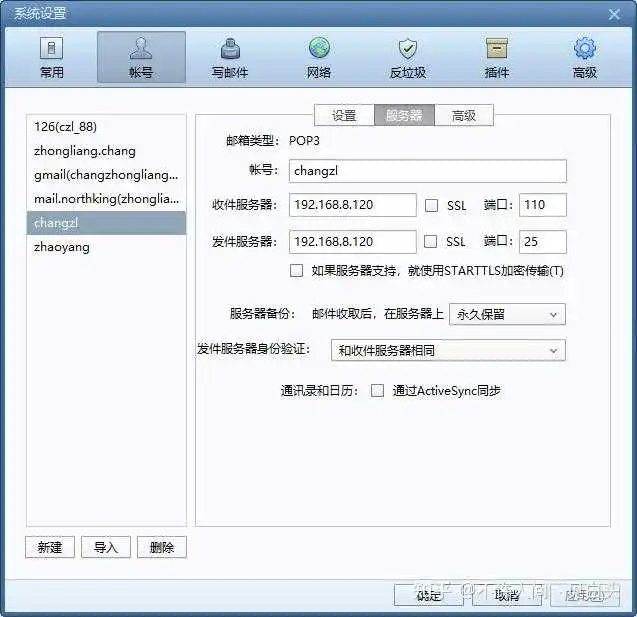This screenshot has width=637, height=617.
Task: Focus the 收件服务器 address field
Action: (x=353, y=205)
